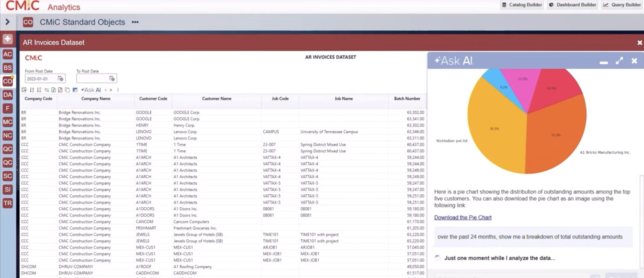The width and height of the screenshot is (644, 278).
Task: Open Catalog Builder
Action: (x=522, y=5)
